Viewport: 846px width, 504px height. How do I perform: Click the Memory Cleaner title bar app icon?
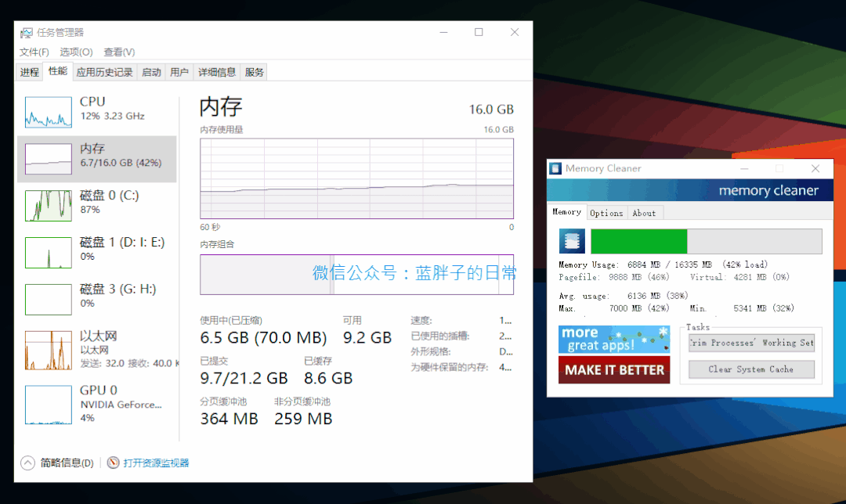pos(555,168)
